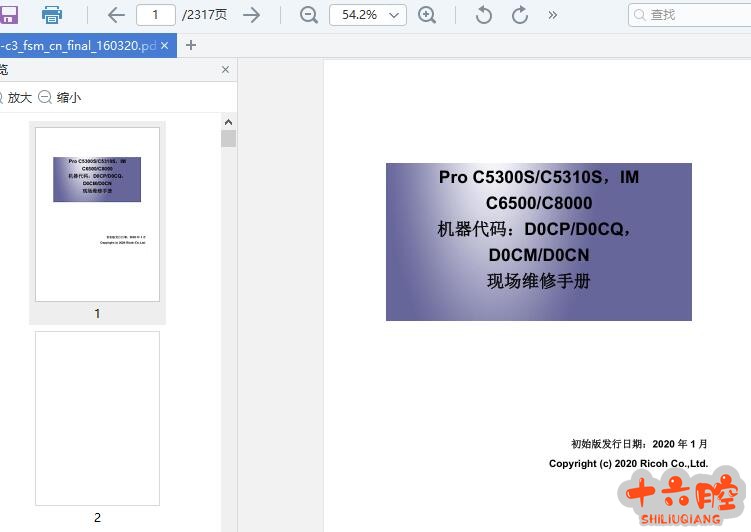Switch to the c3_fsm_cn_final_160320 PDF tab

point(78,45)
